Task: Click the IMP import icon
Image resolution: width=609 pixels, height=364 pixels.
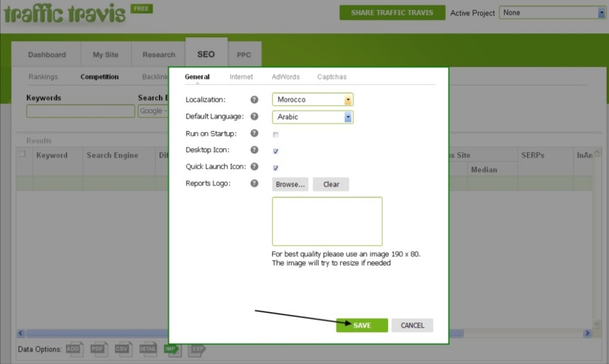Action: click(173, 350)
